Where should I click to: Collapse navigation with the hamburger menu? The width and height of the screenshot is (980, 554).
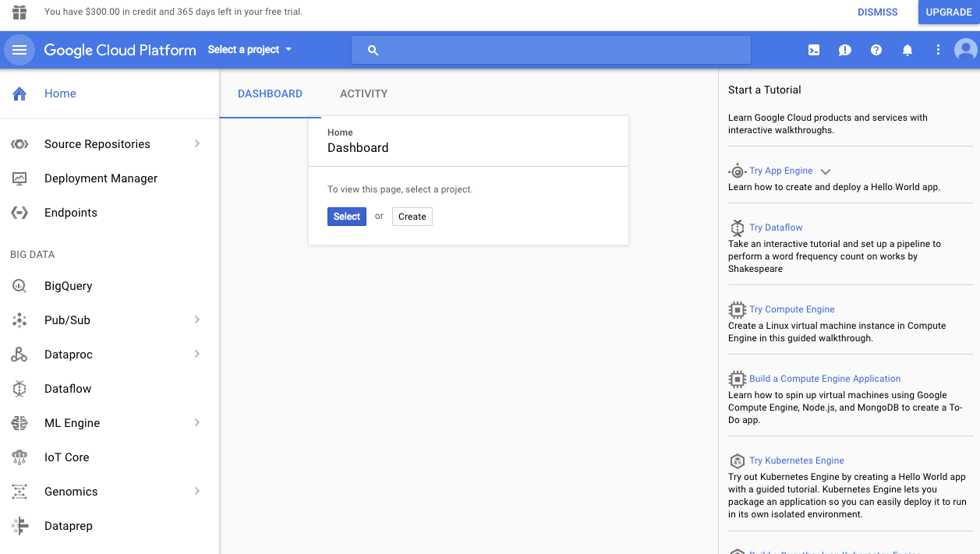click(19, 50)
